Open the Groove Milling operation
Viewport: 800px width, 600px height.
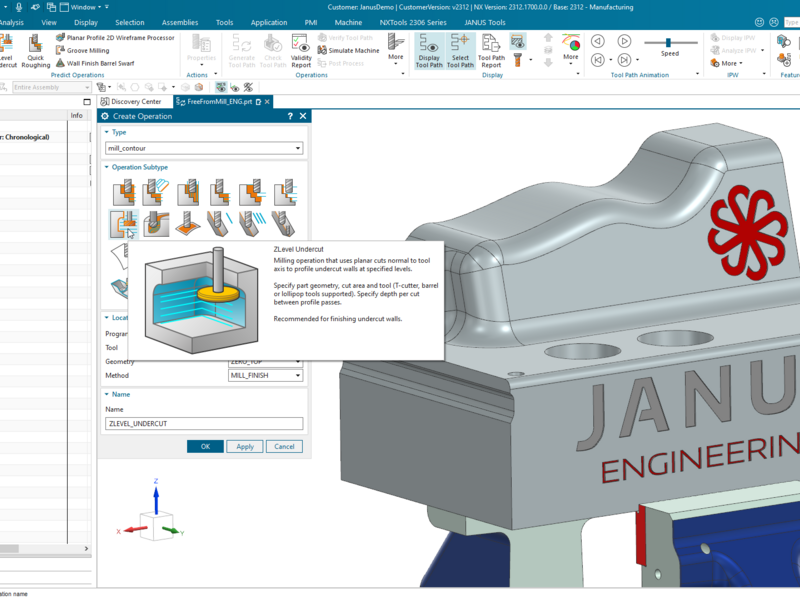(x=83, y=51)
